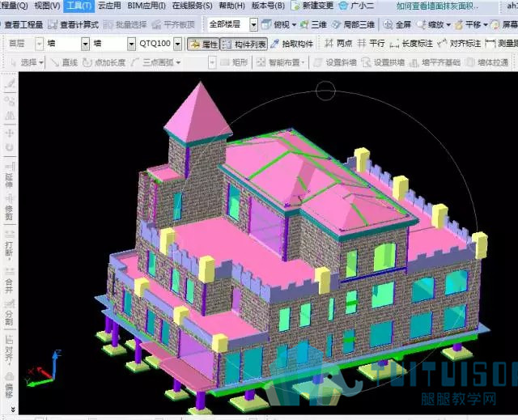Click the 打断 break tool in sidebar
Screen dimensions: 518x420
click(9, 245)
